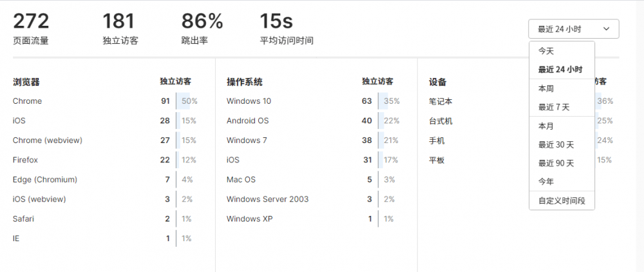Image resolution: width=644 pixels, height=272 pixels.
Task: Choose 最近 24 小时 menu option
Action: 560,70
